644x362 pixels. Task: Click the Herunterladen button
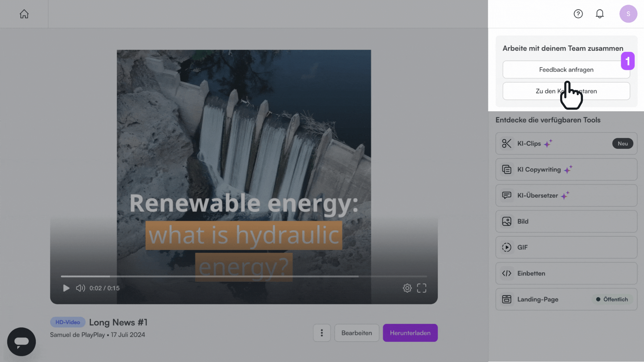tap(410, 333)
